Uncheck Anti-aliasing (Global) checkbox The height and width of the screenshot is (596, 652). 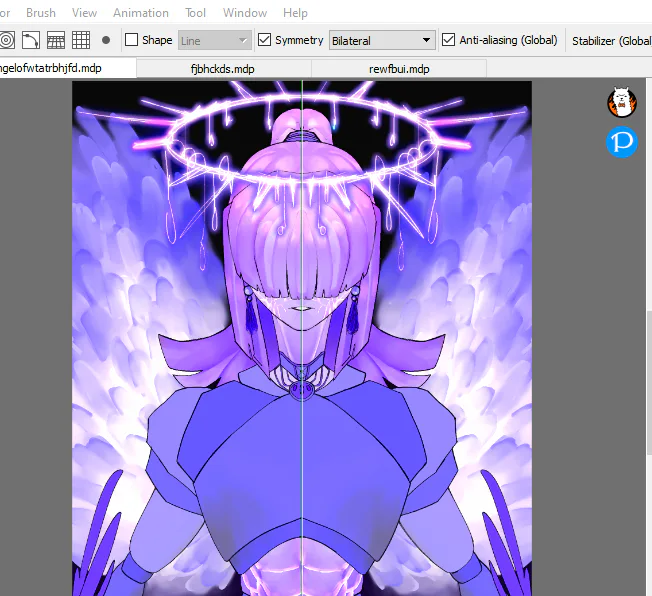tap(448, 40)
